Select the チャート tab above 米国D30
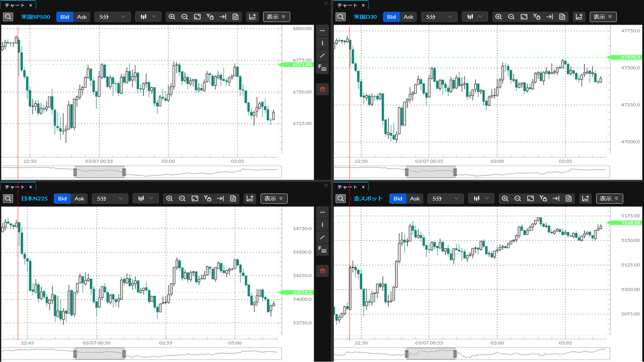Image resolution: width=644 pixels, height=362 pixels. click(x=347, y=5)
